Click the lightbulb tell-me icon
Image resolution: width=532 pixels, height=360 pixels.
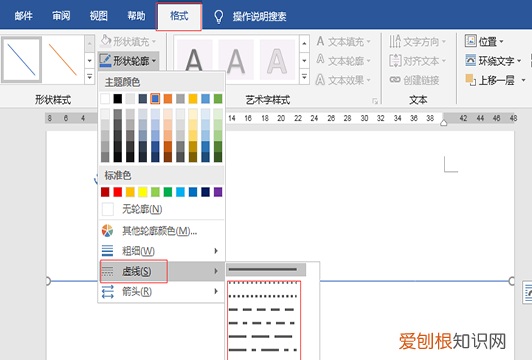click(x=219, y=16)
